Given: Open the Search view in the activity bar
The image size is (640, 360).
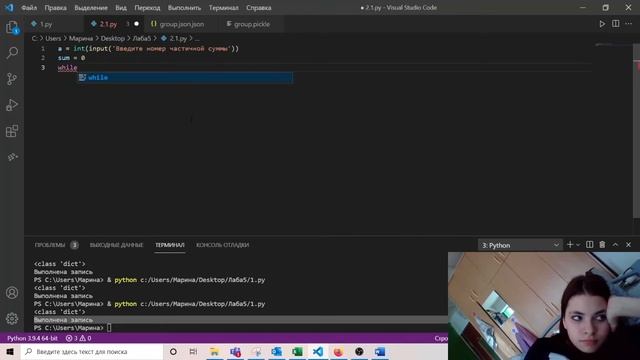Looking at the screenshot, I should [12, 53].
